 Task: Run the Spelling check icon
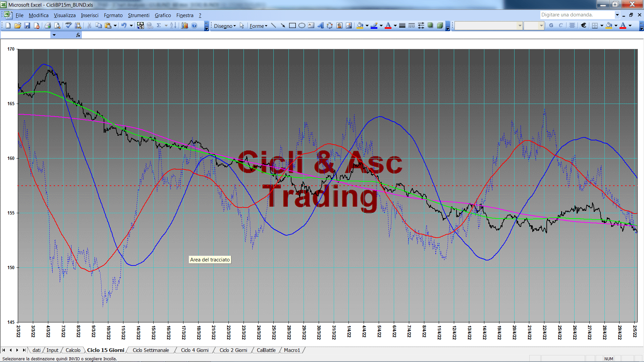click(68, 25)
